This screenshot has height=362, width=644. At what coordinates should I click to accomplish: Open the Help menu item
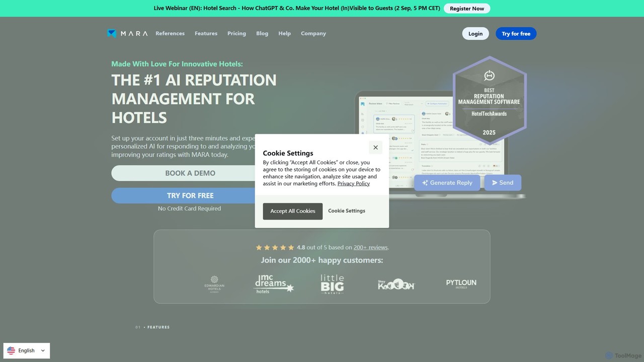tap(285, 33)
